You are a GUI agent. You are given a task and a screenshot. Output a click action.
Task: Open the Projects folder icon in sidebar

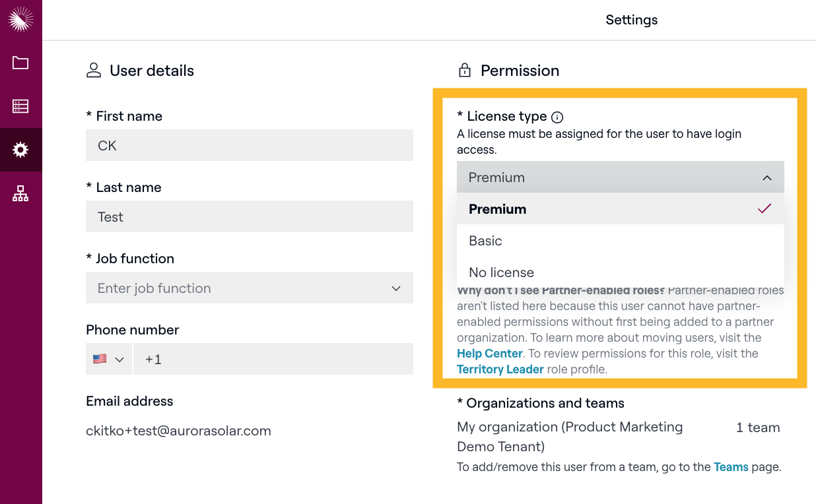20,63
